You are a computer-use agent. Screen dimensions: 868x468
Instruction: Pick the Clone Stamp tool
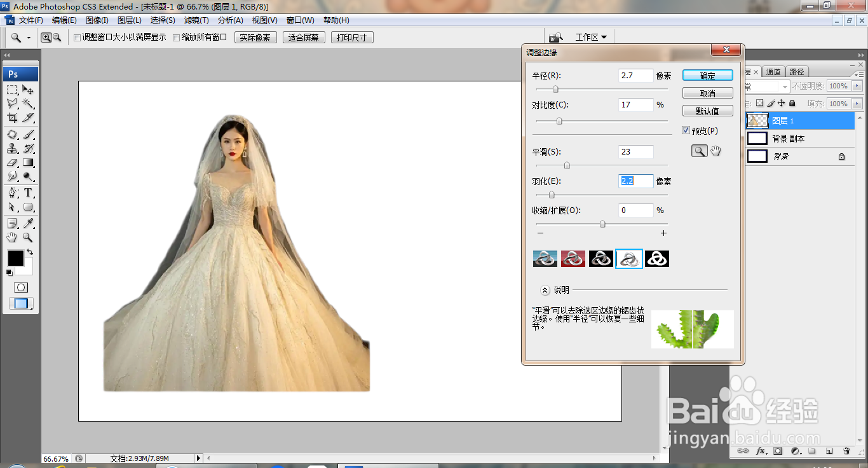tap(12, 149)
